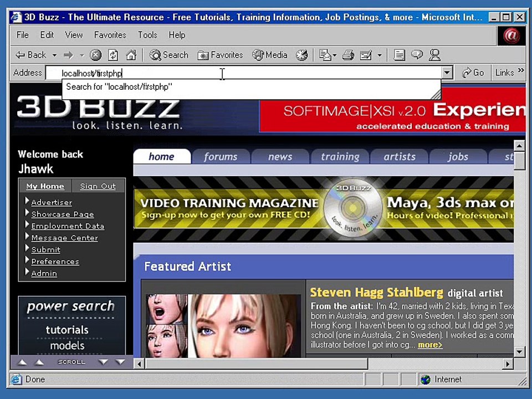This screenshot has width=532, height=399.
Task: Click the Forward arrow button
Action: tap(69, 55)
